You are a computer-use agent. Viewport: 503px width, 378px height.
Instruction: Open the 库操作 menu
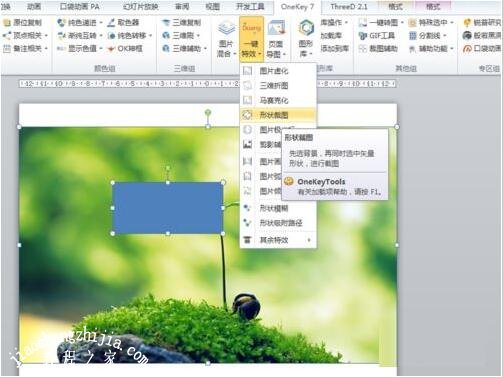334,23
